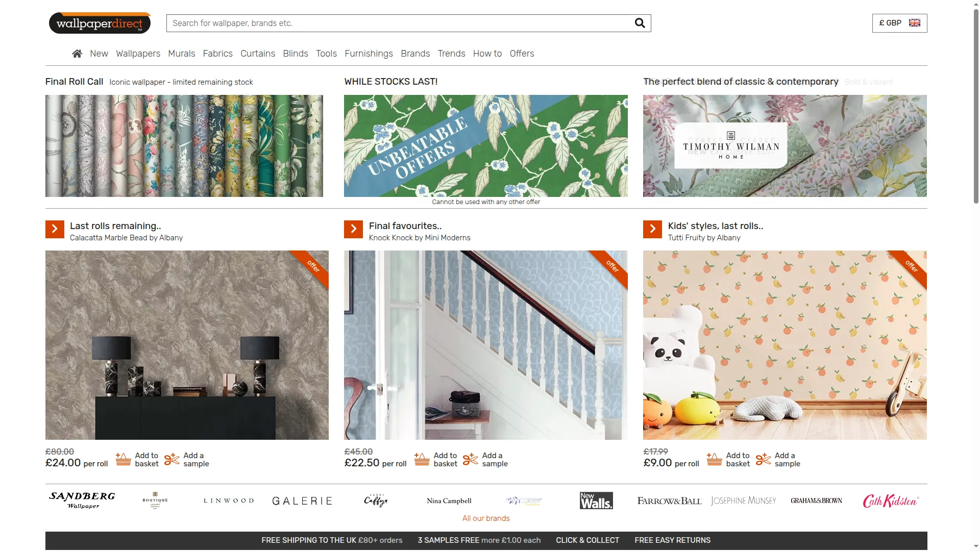980x551 pixels.
Task: Go to the home icon in navigation
Action: [77, 54]
